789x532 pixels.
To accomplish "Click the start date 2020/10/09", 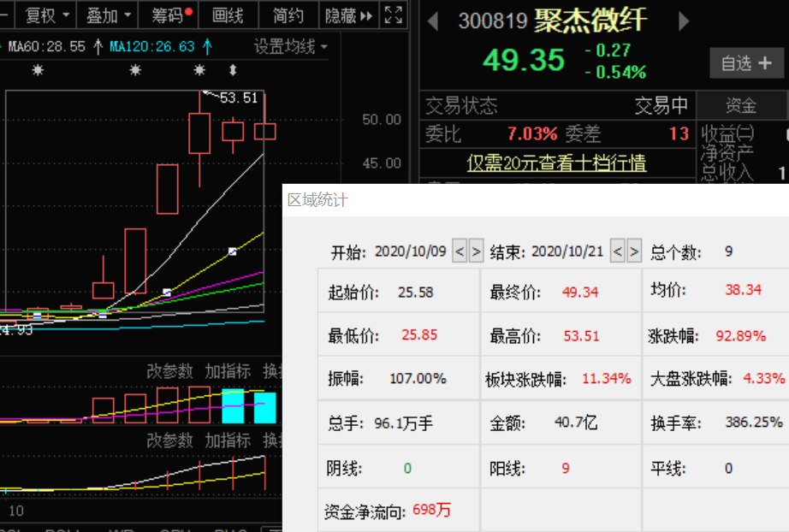I will click(410, 251).
